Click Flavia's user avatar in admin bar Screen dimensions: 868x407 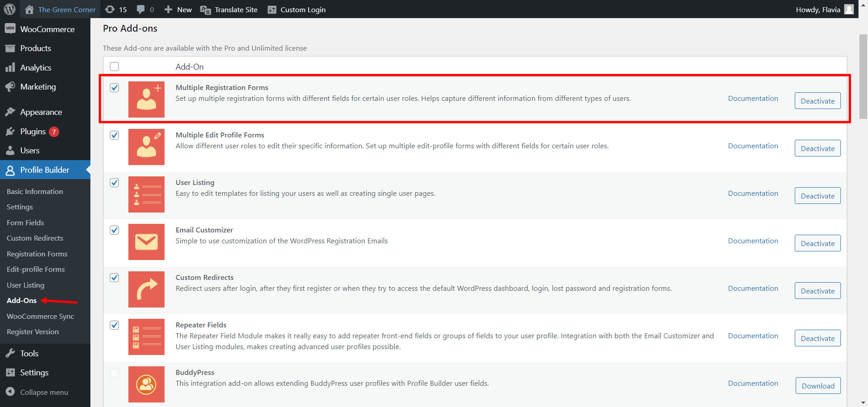click(849, 9)
